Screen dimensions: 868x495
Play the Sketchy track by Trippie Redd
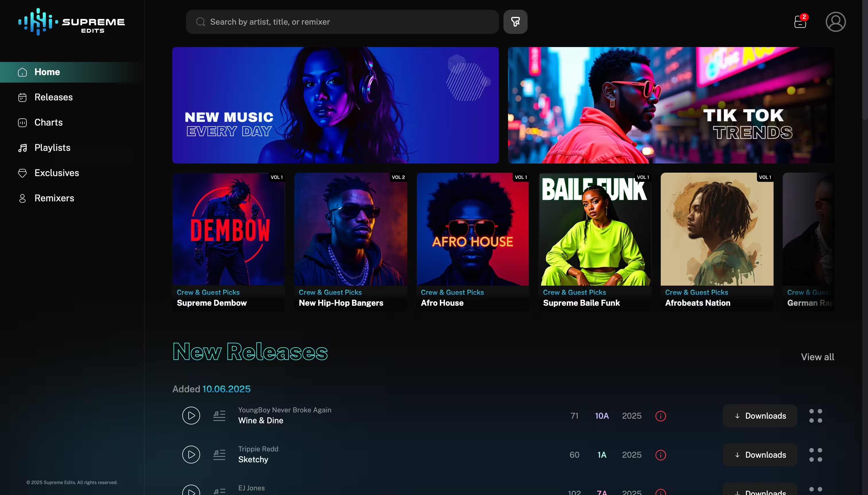click(x=191, y=454)
